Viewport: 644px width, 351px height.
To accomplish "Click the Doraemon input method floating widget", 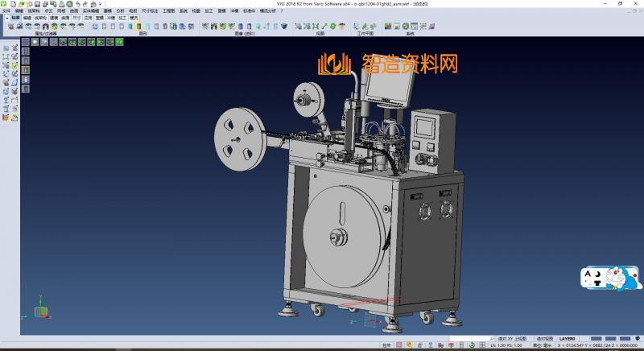I will tap(611, 279).
